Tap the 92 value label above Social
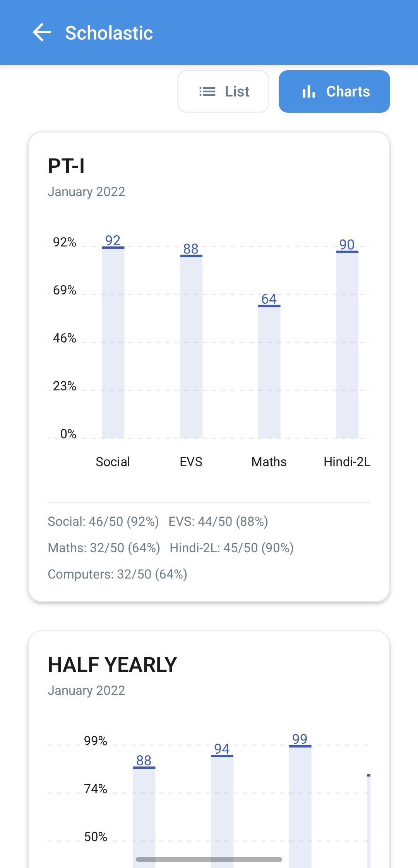The image size is (418, 868). coord(113,240)
